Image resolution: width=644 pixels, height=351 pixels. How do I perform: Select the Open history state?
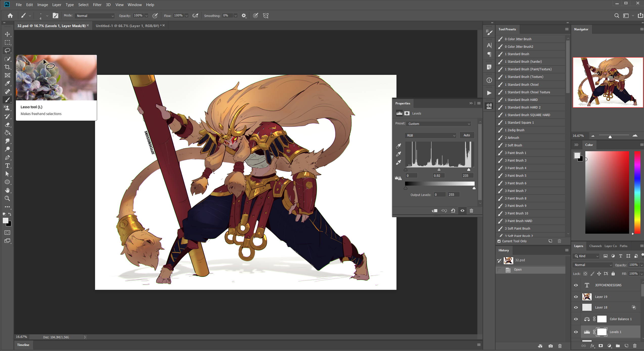(x=530, y=270)
